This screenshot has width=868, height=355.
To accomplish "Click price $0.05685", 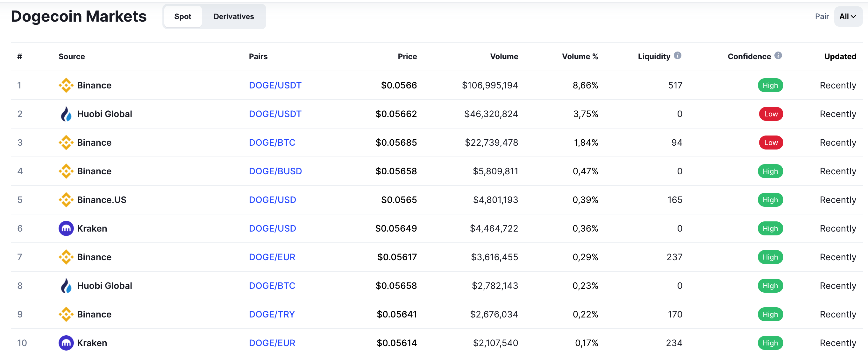I will pos(396,142).
